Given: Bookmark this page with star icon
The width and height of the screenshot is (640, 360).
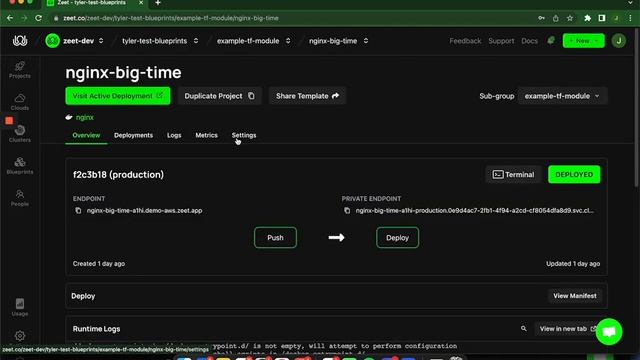Looking at the screenshot, I should tap(570, 18).
